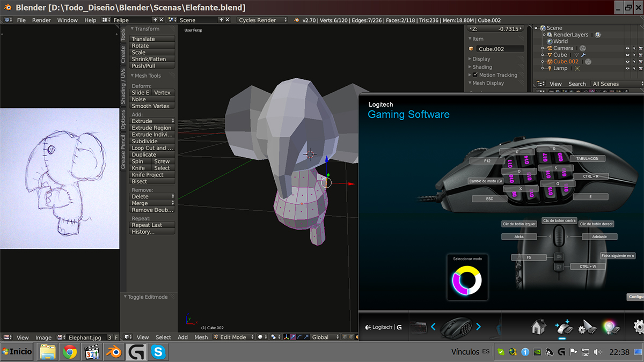644x362 pixels.
Task: Toggle Cube.002 selectability cursor icon
Action: tap(634, 62)
